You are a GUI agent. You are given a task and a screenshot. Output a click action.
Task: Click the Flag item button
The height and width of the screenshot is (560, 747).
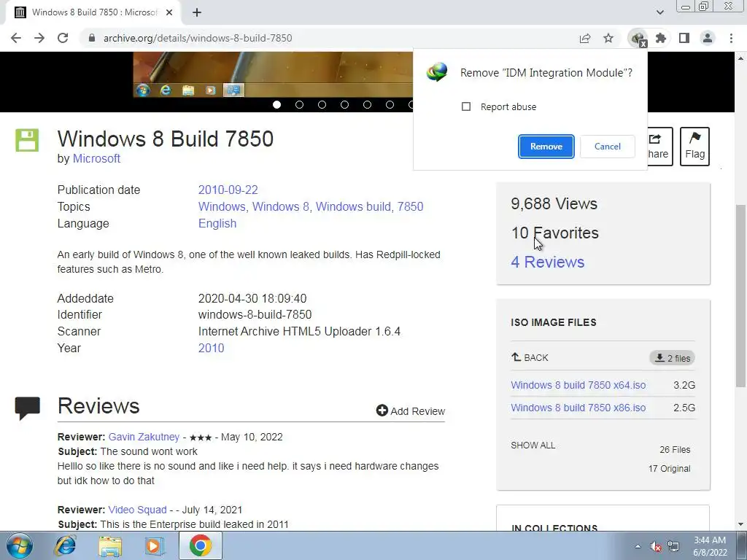(694, 146)
